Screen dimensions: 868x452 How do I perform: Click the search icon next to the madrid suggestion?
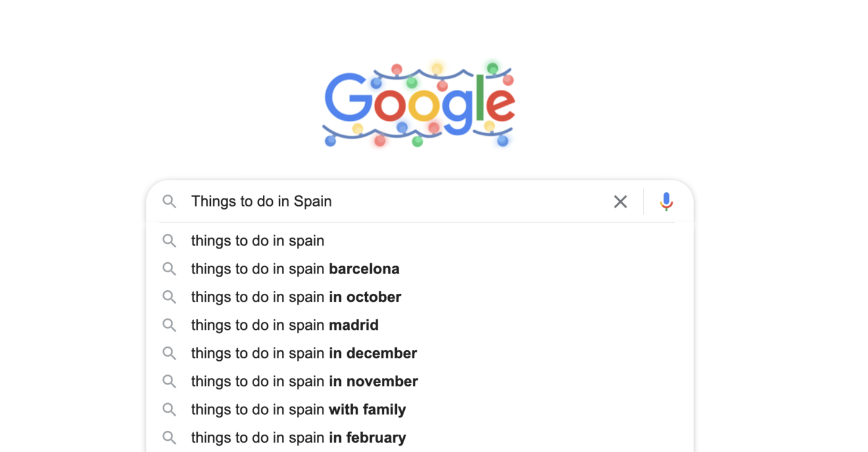(x=169, y=325)
